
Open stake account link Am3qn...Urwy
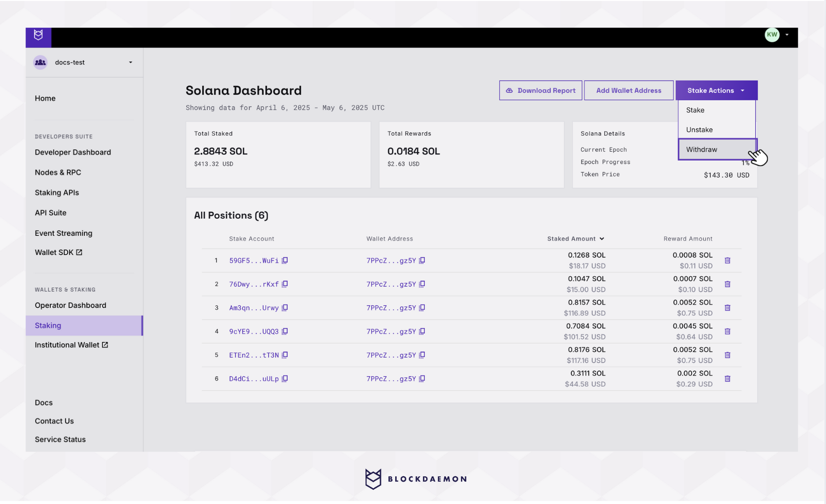point(254,308)
